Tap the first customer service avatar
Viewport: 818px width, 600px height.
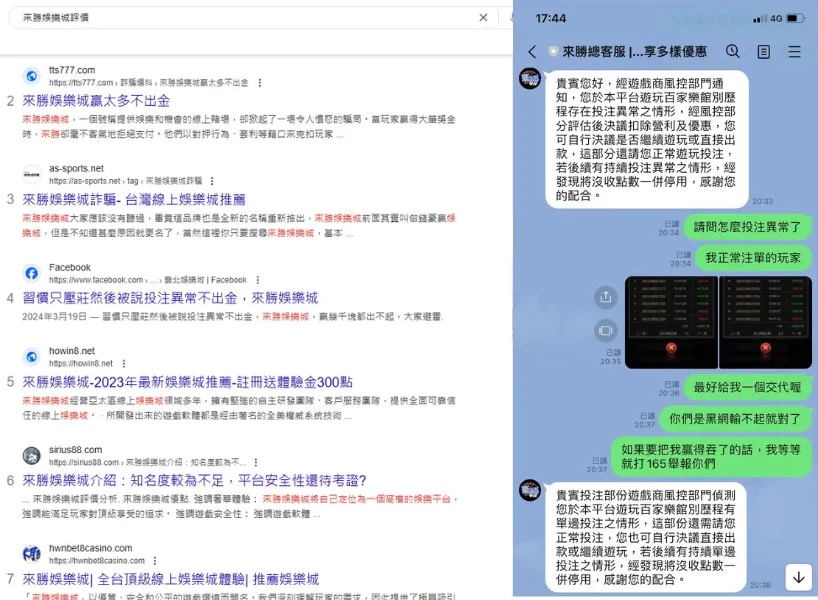coord(530,79)
